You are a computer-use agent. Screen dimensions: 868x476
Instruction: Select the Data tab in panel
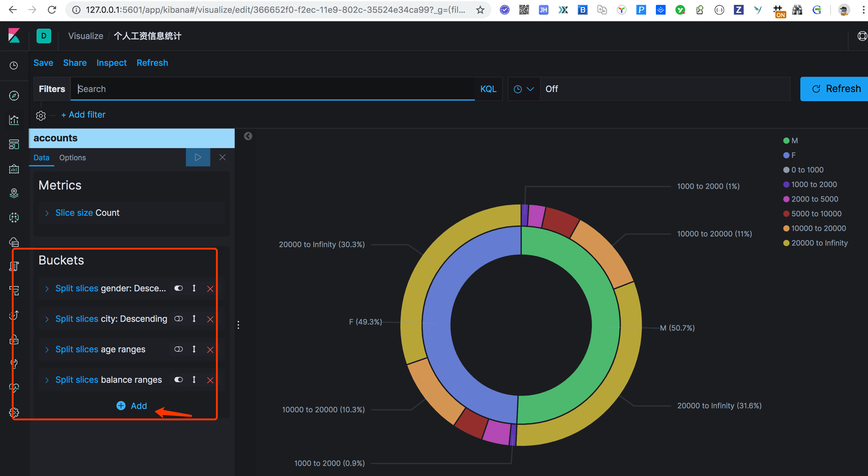point(41,158)
